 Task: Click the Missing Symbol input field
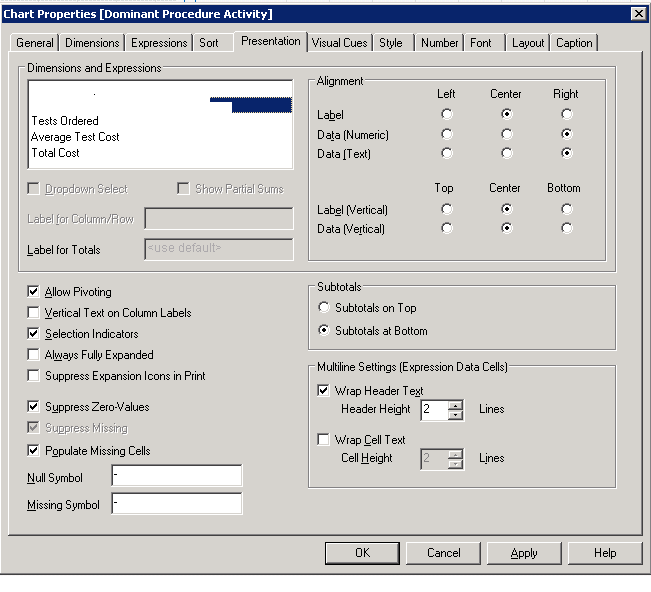pyautogui.click(x=177, y=504)
